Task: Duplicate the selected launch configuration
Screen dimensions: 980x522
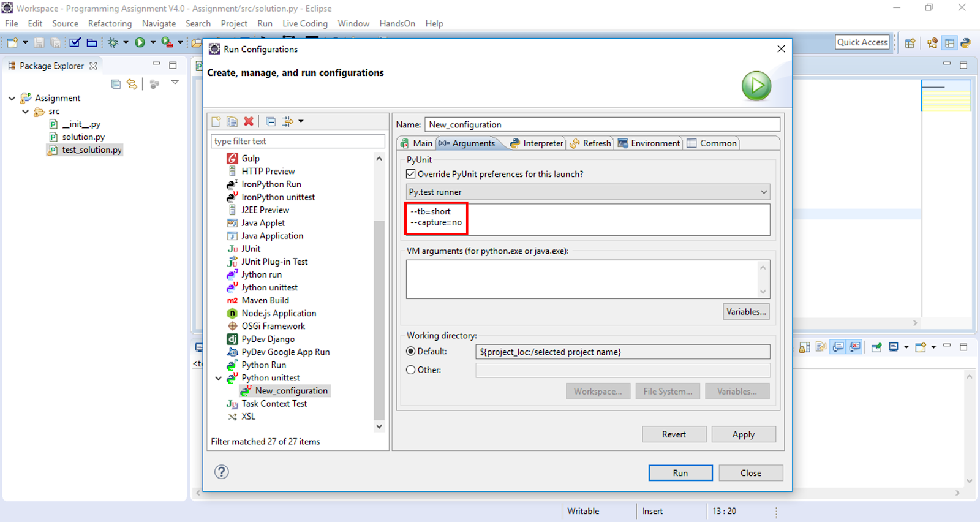Action: [232, 121]
